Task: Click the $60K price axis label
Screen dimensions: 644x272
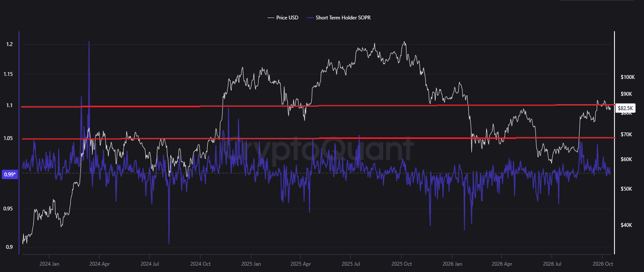Action: (x=626, y=159)
